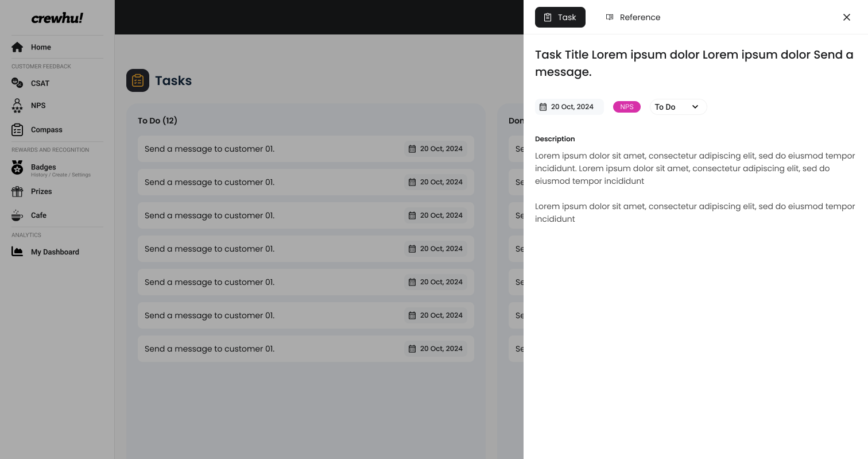
Task: Click the Tasks page heading
Action: pyautogui.click(x=173, y=80)
